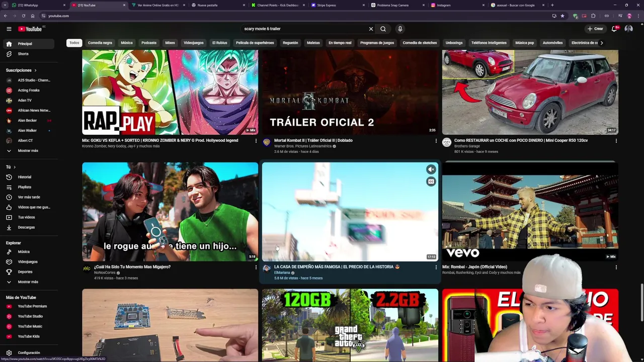Open options menu for Mortal Kombat II trailer
The width and height of the screenshot is (644, 362).
pos(436,141)
